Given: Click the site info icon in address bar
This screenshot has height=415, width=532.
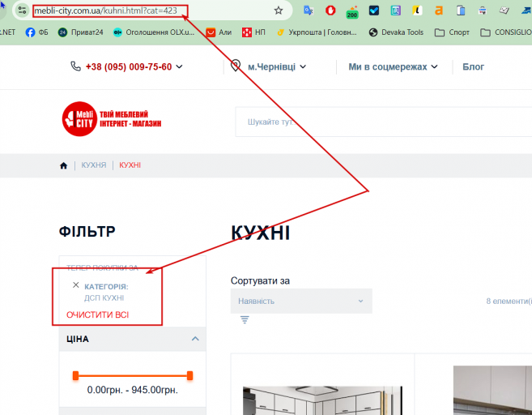Looking at the screenshot, I should (x=22, y=11).
